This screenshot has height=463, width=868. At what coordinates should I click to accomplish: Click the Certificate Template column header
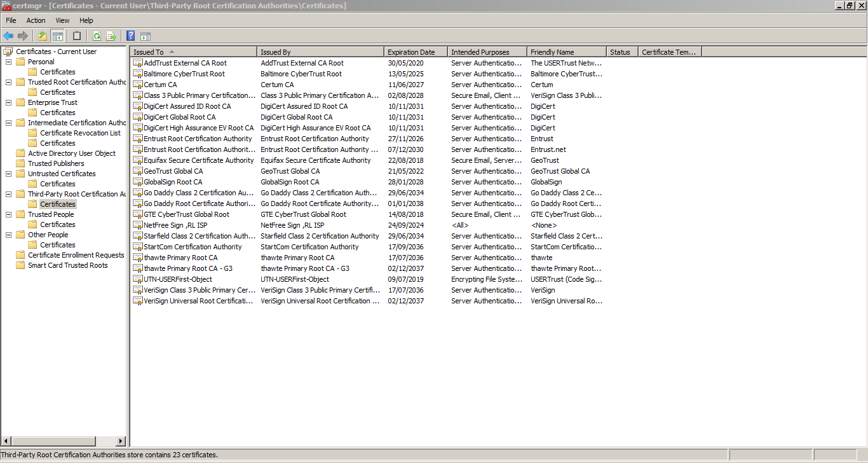670,52
